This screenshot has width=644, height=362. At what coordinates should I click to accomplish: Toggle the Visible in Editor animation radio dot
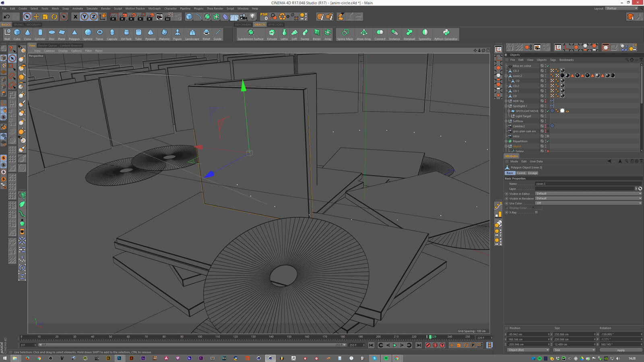507,194
